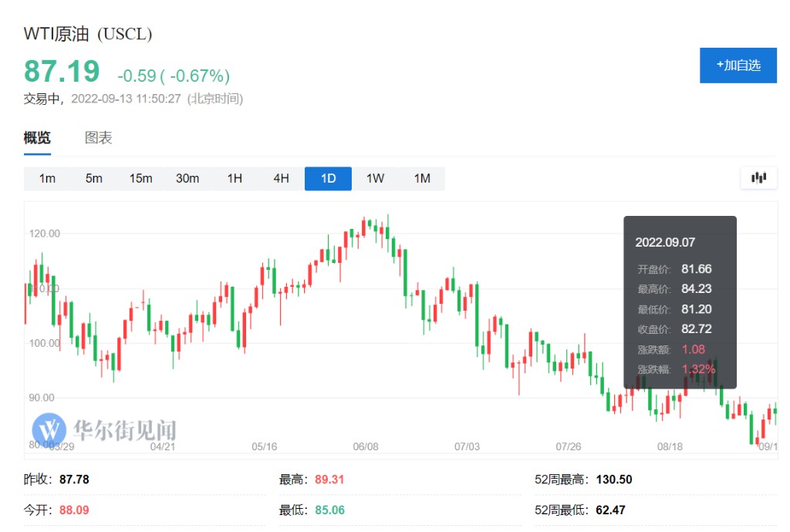Click the 2022.09.07 tooltip box
Image resolution: width=790 pixels, height=532 pixels.
click(680, 301)
